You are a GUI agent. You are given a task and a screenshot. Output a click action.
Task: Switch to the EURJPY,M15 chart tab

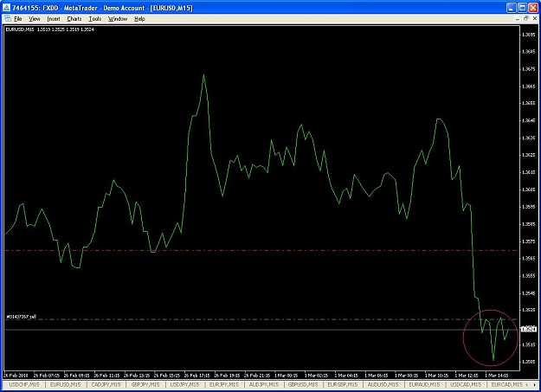tap(224, 384)
